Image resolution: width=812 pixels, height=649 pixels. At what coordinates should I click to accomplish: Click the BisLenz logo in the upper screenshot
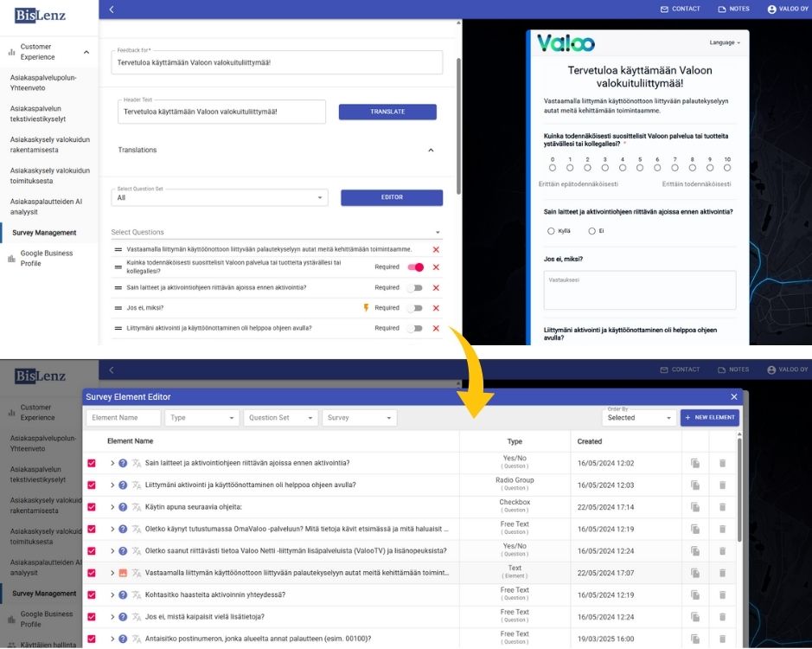pyautogui.click(x=40, y=15)
